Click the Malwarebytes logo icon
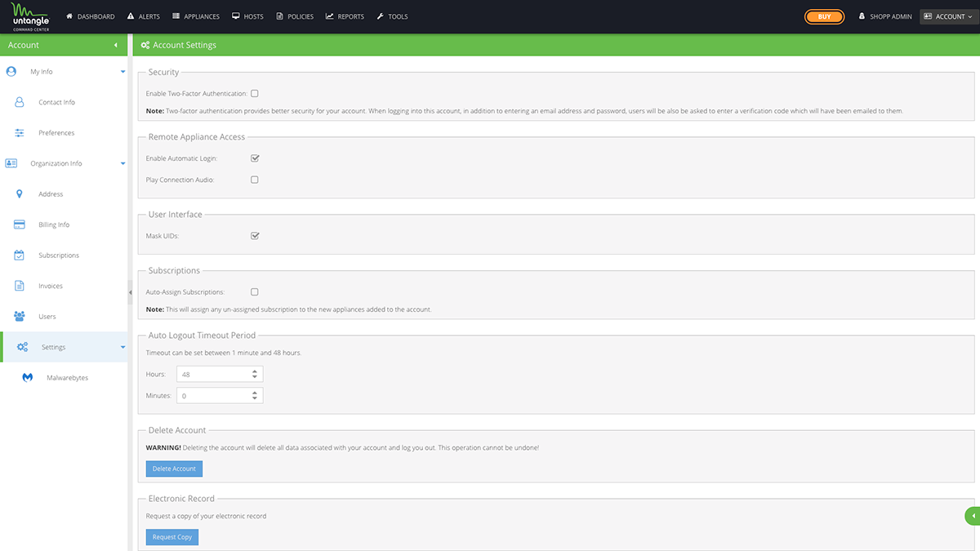This screenshot has height=551, width=980. 27,378
